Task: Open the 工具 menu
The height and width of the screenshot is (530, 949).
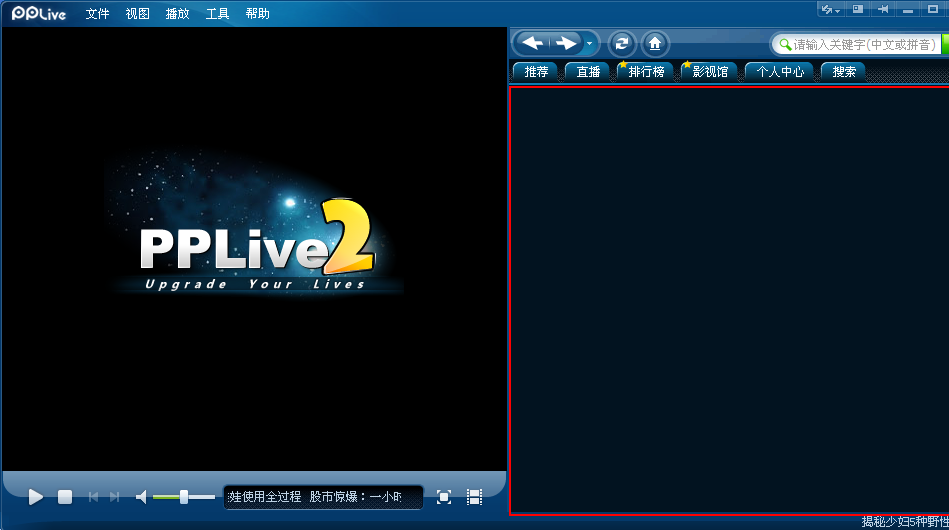Action: click(x=217, y=13)
